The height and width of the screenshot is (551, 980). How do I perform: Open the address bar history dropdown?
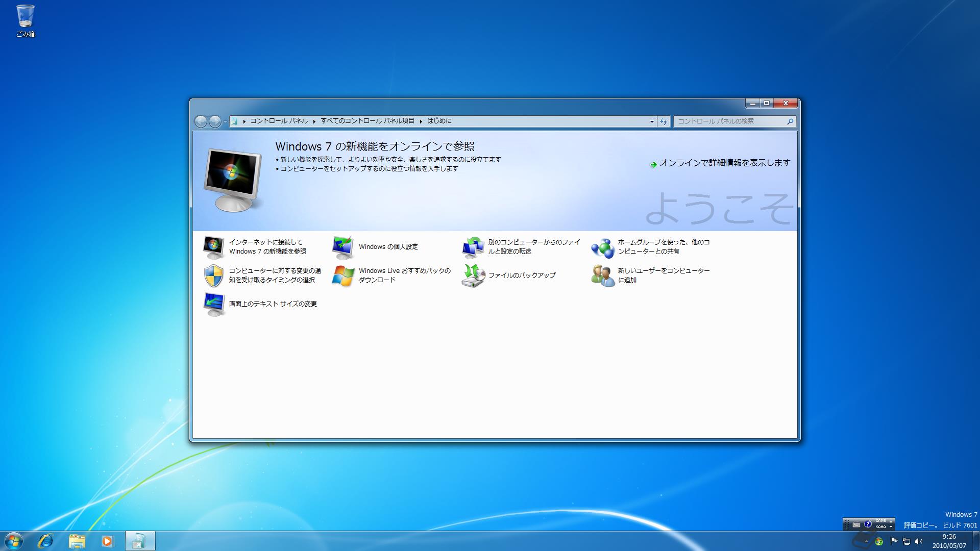[652, 121]
